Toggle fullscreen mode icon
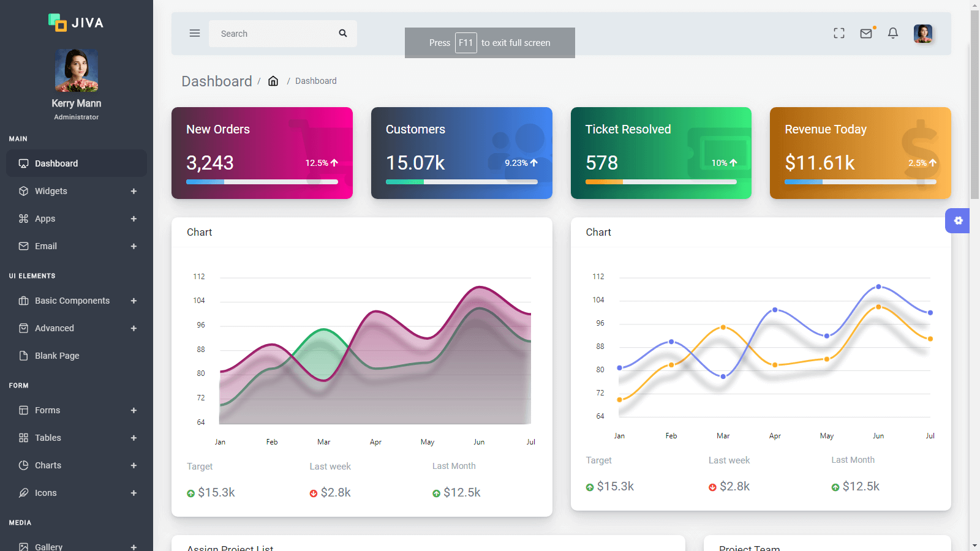The width and height of the screenshot is (980, 551). point(839,33)
